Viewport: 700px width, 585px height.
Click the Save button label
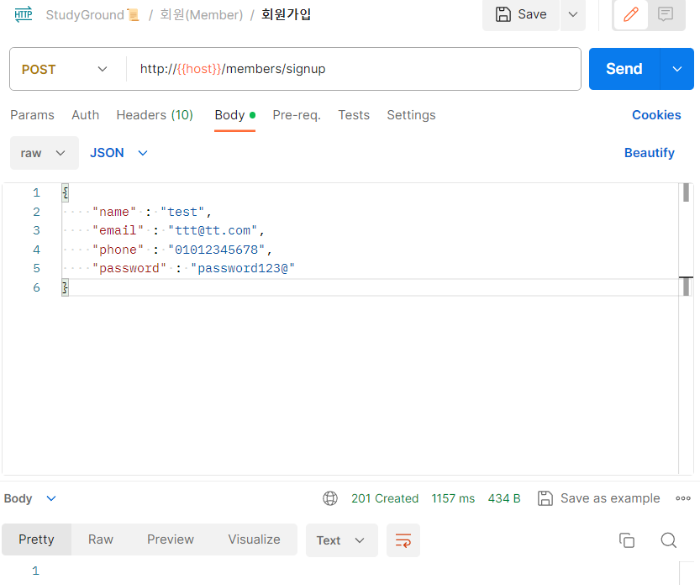(x=532, y=14)
